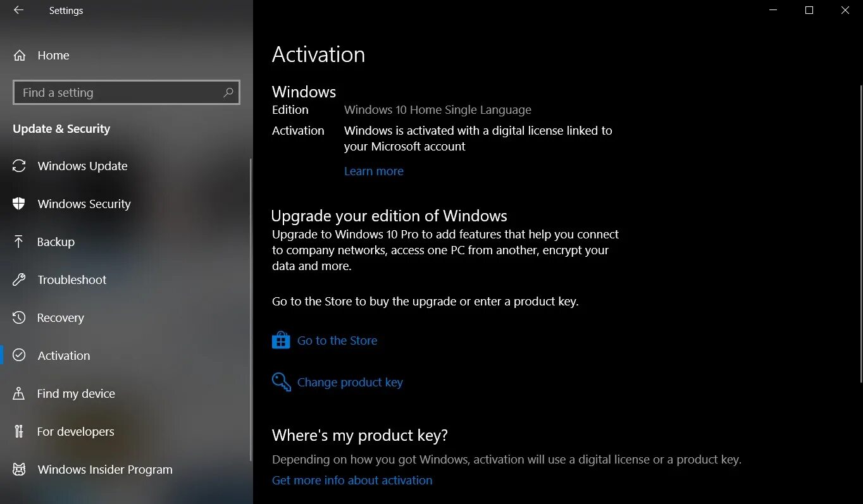Image resolution: width=863 pixels, height=504 pixels.
Task: Click Upgrade your edition of Windows heading
Action: pos(389,216)
